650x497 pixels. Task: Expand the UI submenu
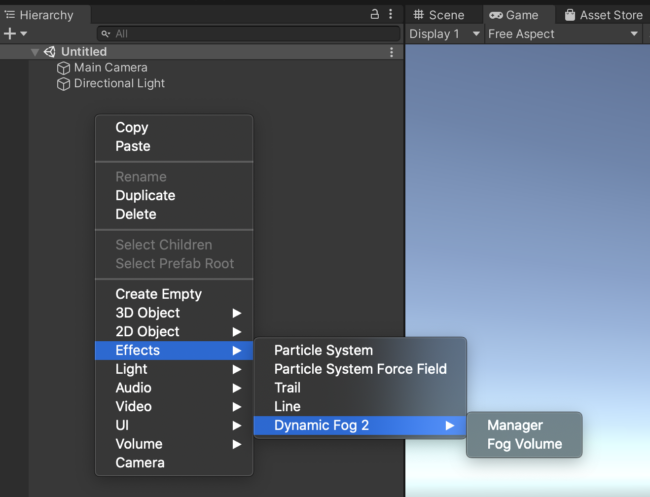click(174, 425)
